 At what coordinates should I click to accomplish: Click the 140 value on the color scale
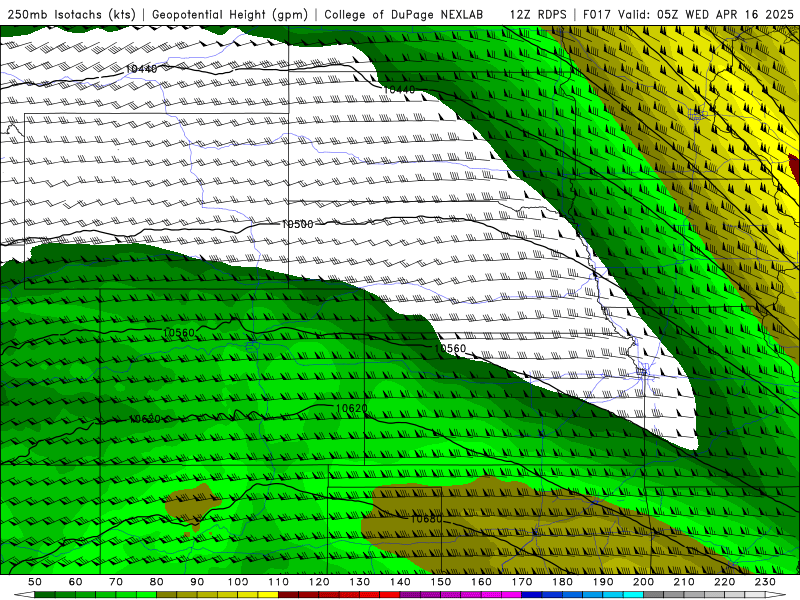pyautogui.click(x=400, y=582)
